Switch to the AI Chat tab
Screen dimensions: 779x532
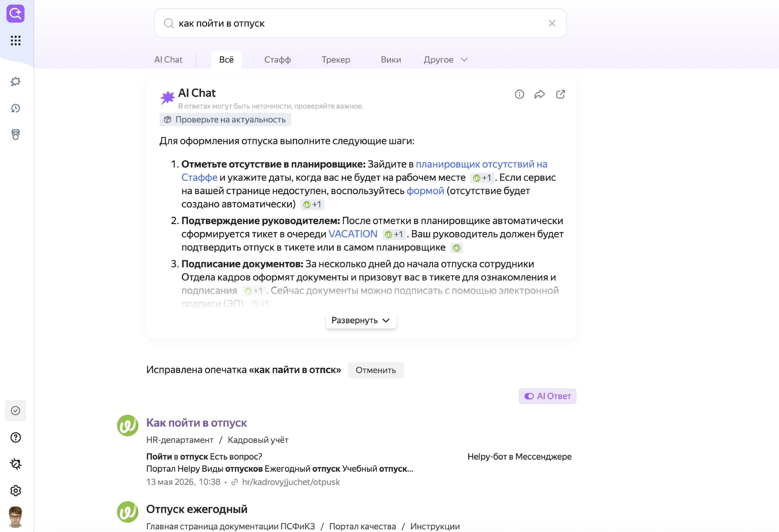point(168,60)
